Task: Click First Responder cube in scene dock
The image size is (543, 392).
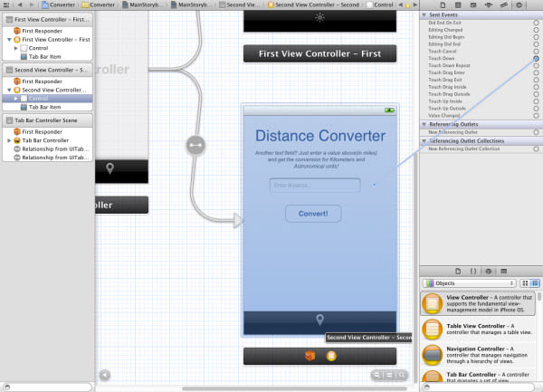Action: coord(310,356)
